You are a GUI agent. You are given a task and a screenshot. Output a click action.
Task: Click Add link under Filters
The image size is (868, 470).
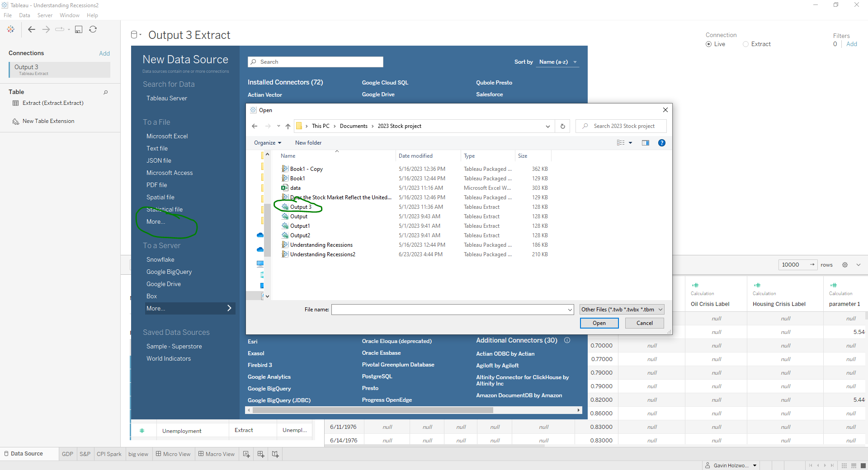coord(852,44)
